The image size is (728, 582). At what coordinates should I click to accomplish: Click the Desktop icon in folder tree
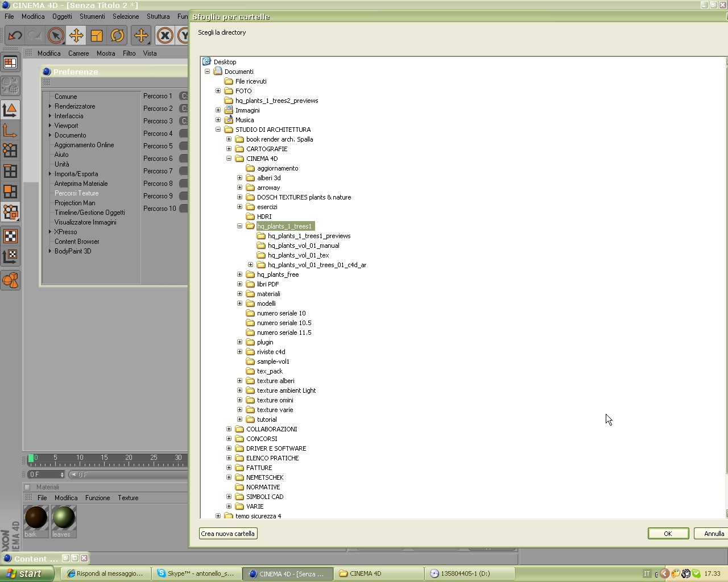pyautogui.click(x=207, y=61)
